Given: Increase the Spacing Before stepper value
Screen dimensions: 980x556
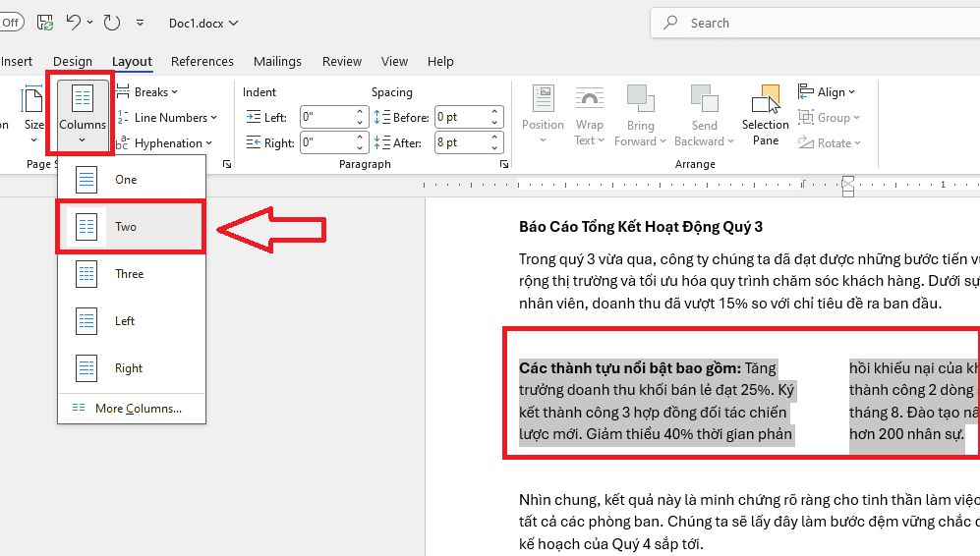Looking at the screenshot, I should point(494,112).
